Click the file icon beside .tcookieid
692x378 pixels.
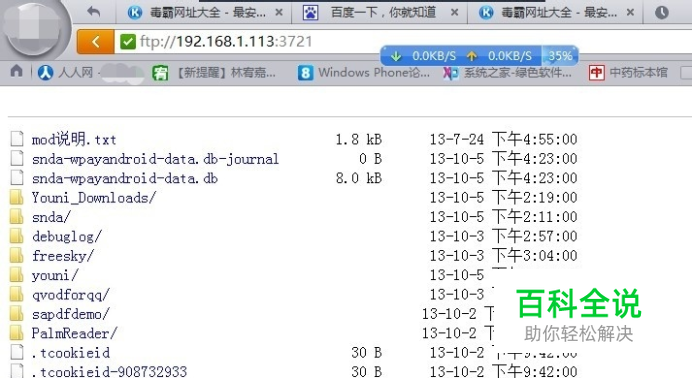(17, 352)
